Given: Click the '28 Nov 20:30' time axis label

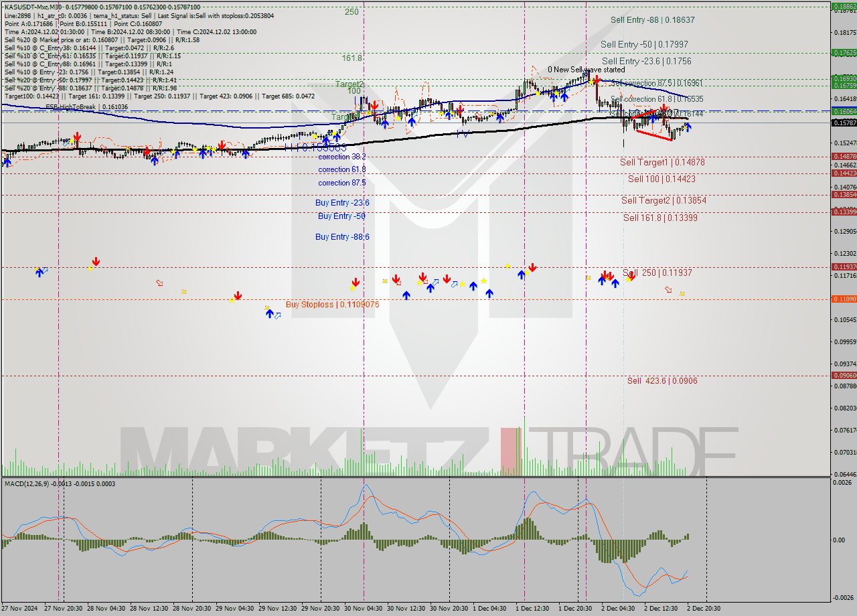Looking at the screenshot, I should pos(192,609).
